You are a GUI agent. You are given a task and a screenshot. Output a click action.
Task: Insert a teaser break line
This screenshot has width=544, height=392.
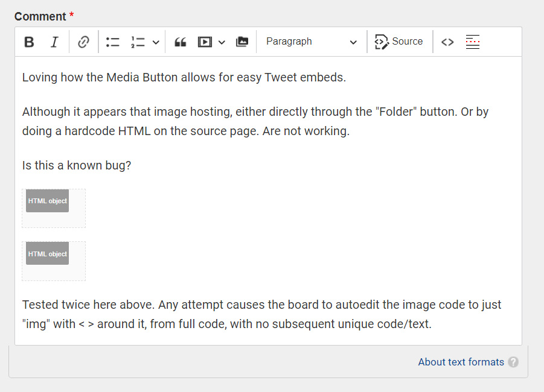tap(473, 42)
